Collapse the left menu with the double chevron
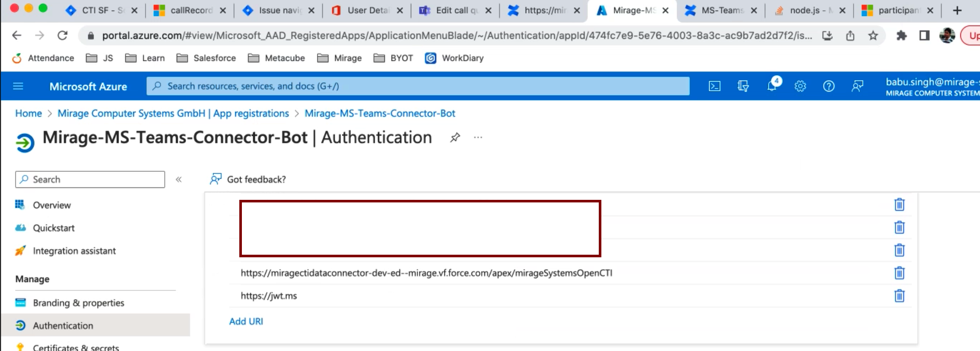The height and width of the screenshot is (351, 980). tap(179, 180)
